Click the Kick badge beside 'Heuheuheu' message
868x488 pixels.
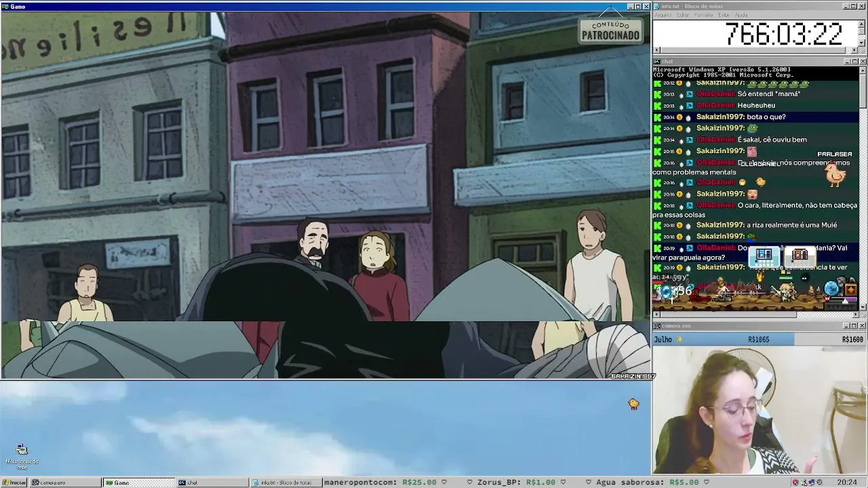click(x=657, y=106)
